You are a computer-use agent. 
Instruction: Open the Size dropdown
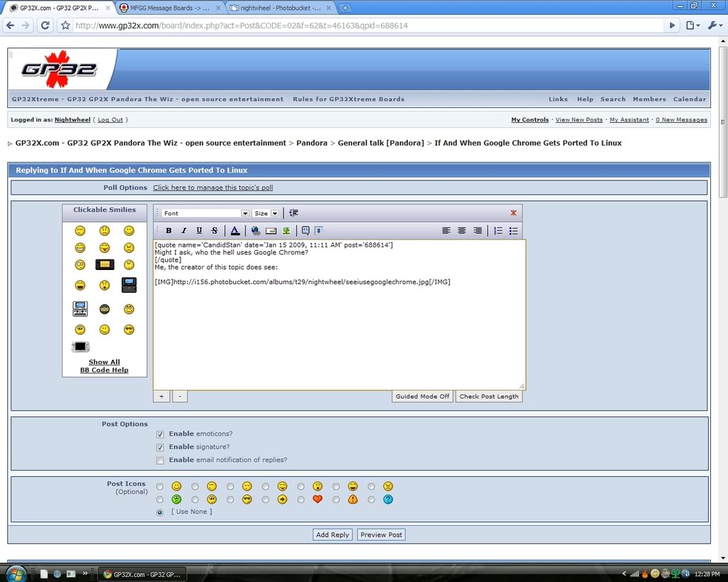pyautogui.click(x=266, y=213)
